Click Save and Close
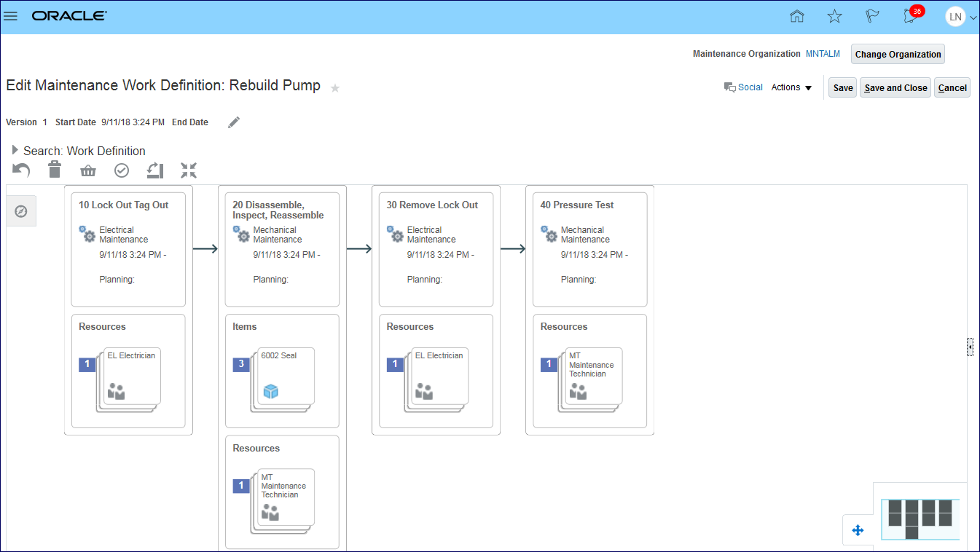 click(895, 87)
